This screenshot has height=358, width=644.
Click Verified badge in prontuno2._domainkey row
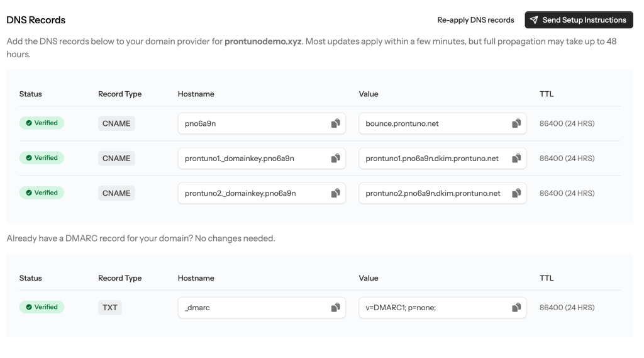42,193
